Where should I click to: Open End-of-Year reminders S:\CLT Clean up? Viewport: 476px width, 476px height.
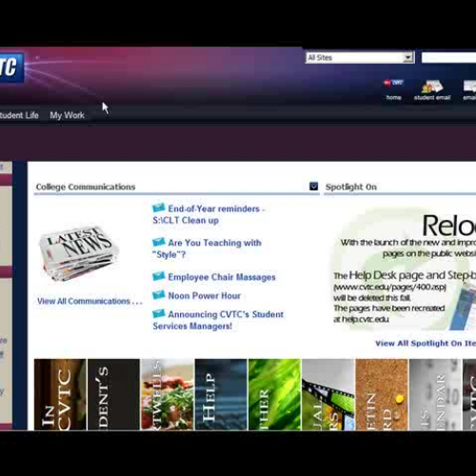[208, 214]
